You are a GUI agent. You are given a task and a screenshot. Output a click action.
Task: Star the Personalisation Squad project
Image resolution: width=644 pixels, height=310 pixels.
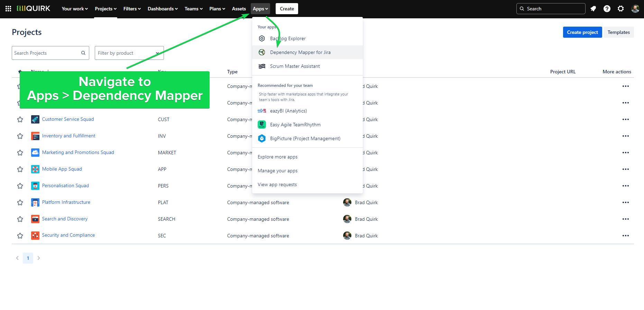[20, 186]
